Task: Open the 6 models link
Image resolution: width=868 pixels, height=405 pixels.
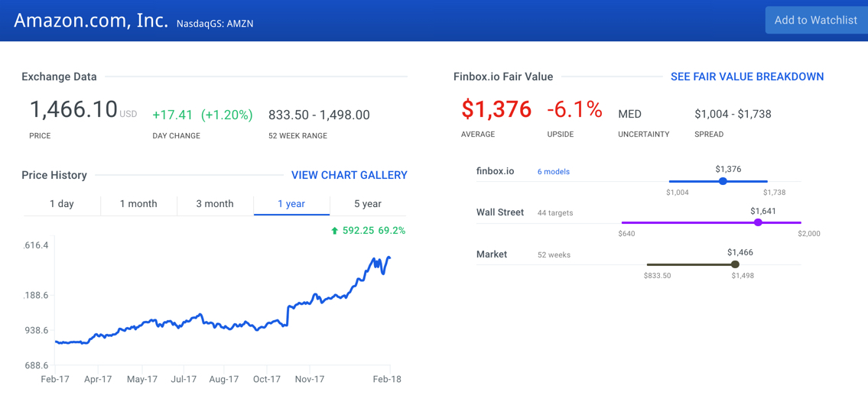Action: tap(553, 172)
